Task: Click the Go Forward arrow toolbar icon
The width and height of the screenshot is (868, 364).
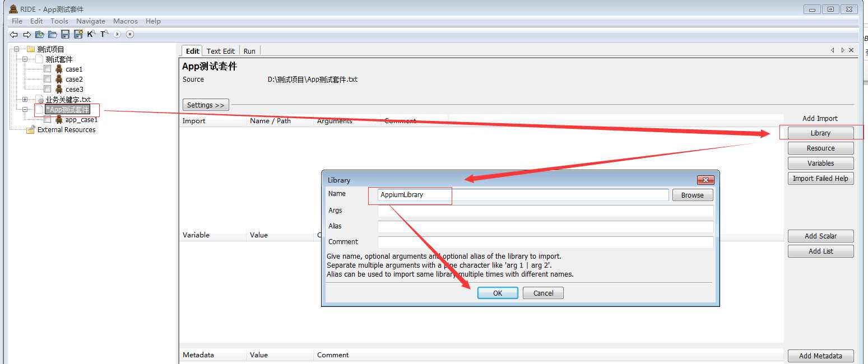Action: tap(27, 35)
